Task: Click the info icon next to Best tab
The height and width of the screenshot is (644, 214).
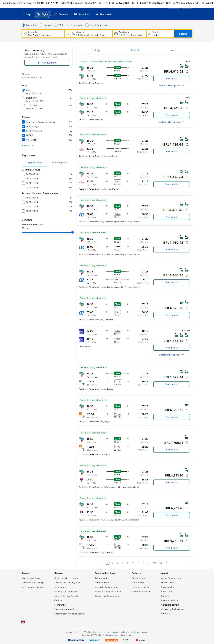Action: click(98, 50)
